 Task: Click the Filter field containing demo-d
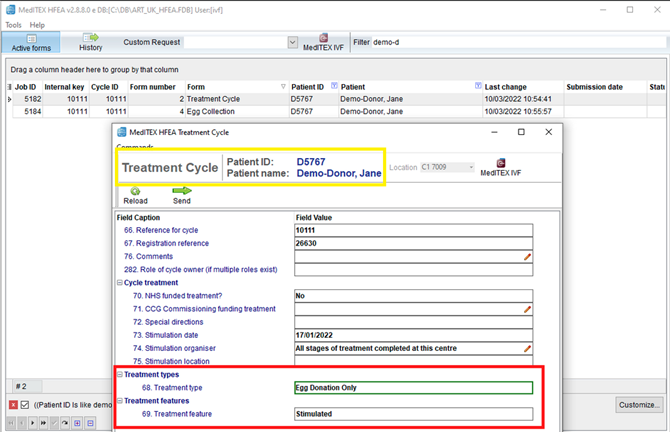click(518, 42)
